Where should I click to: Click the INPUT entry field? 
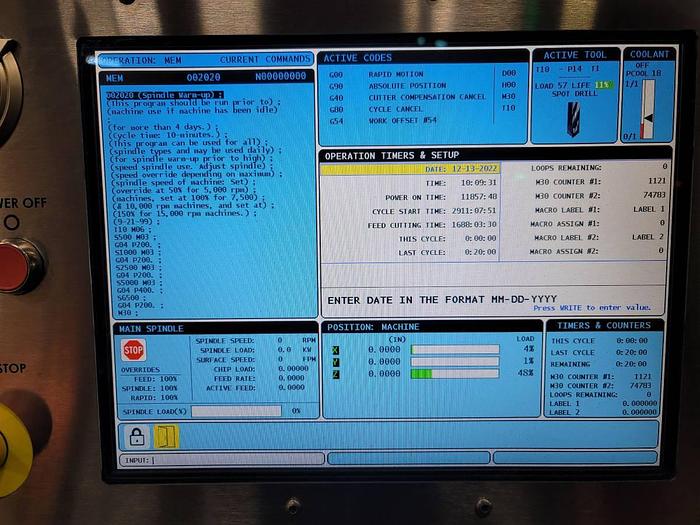(x=222, y=460)
